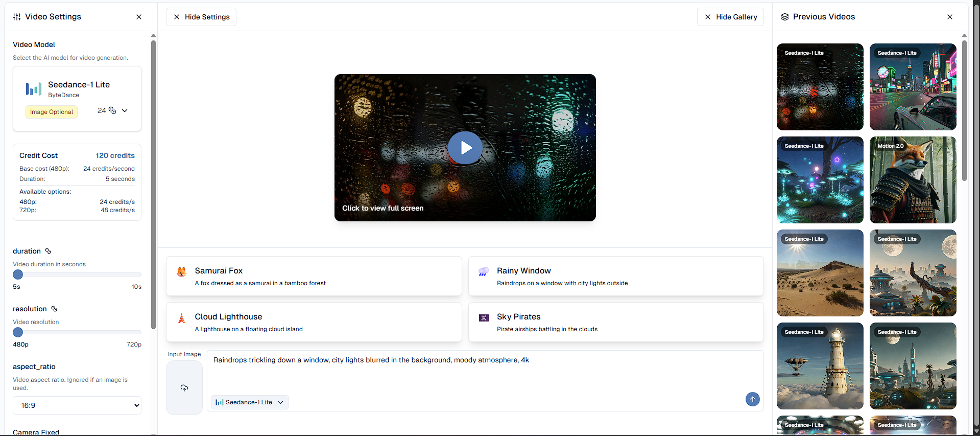Open the Motion 2.0 samurai fox thumbnail

coord(913,180)
